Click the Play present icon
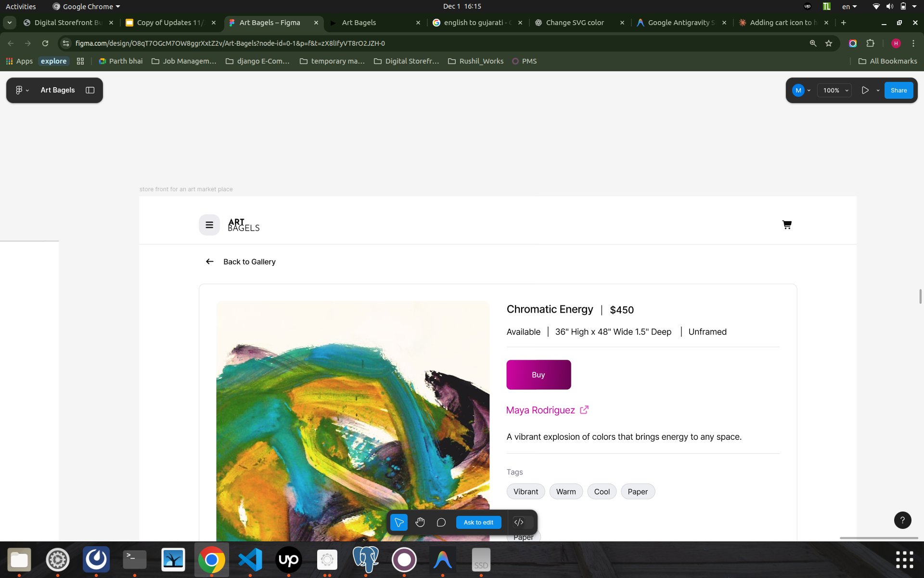Image resolution: width=924 pixels, height=578 pixels. click(865, 90)
